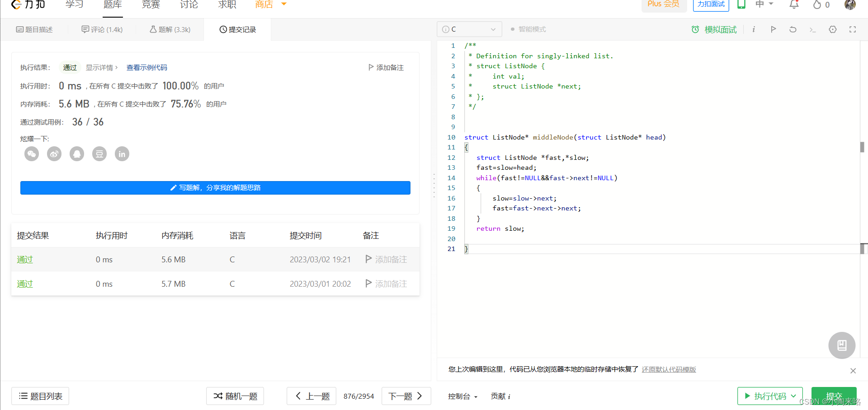Switch to 题目描述 tab
Screen dimensions: 868x410
[34, 29]
